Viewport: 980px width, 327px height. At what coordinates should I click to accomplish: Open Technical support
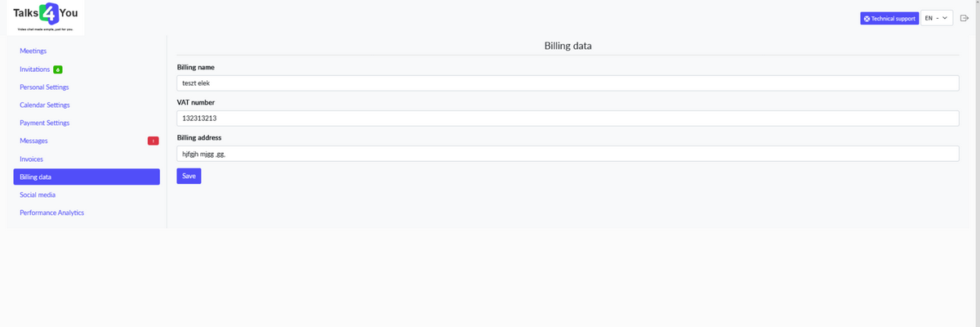point(889,18)
